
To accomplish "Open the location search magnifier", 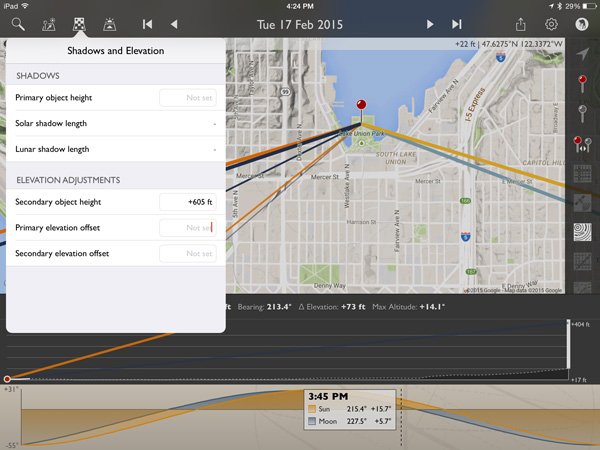I will (x=19, y=23).
